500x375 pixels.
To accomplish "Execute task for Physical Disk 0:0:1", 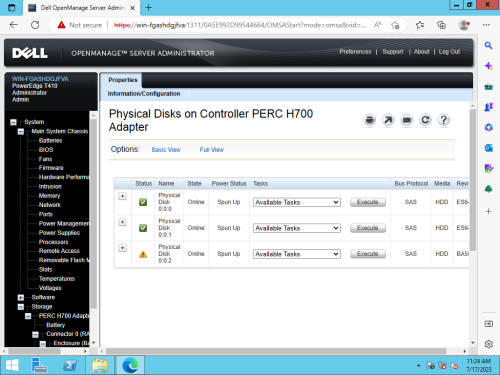I will [x=368, y=228].
